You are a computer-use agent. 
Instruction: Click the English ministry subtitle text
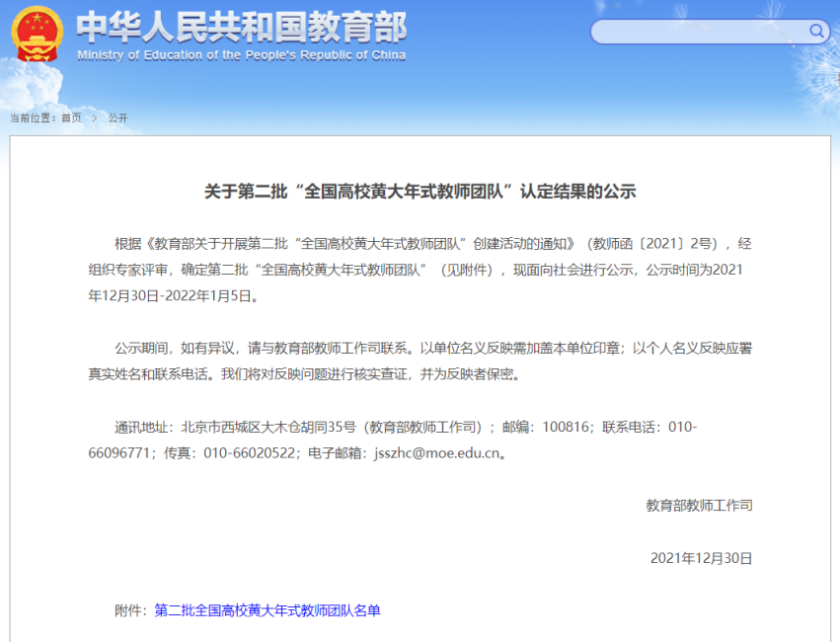coord(241,55)
